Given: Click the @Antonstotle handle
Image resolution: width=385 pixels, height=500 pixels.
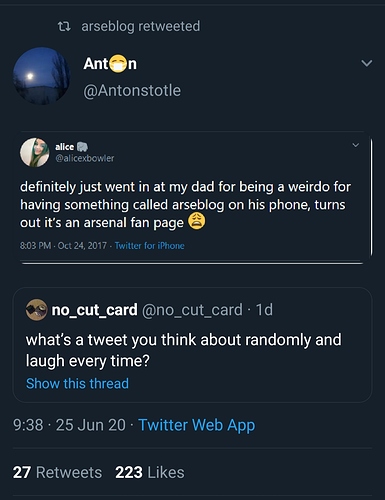Looking at the screenshot, I should tap(132, 91).
